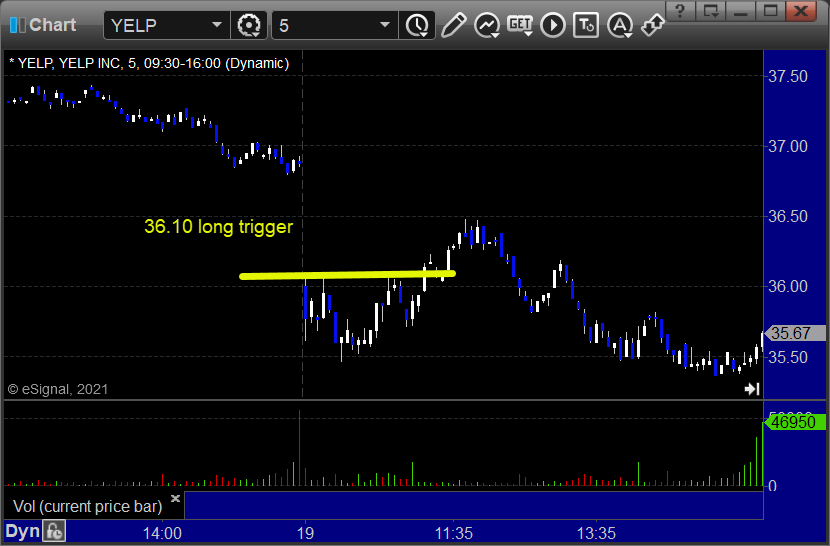Jump to latest bar arrow icon

pos(752,389)
